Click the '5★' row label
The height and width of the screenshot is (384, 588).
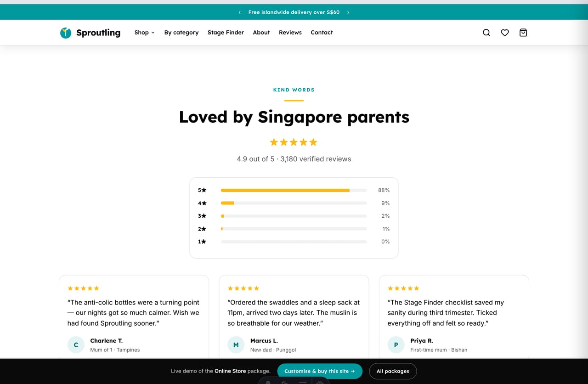point(202,190)
